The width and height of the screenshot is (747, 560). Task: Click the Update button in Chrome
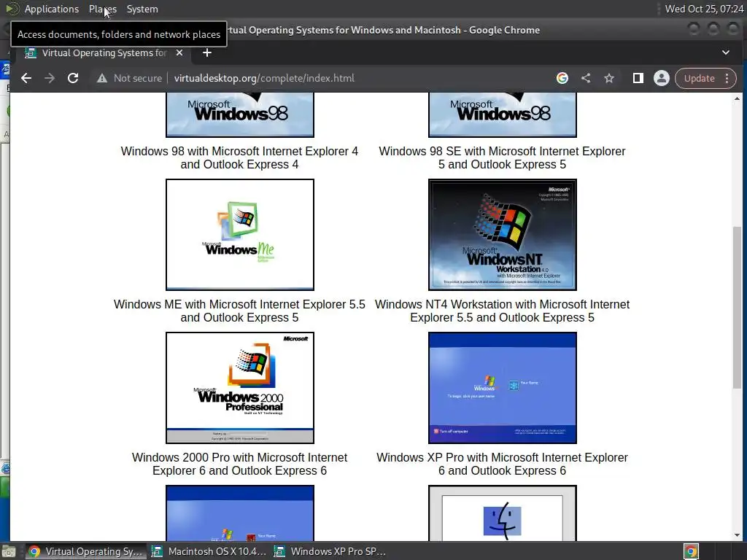pyautogui.click(x=699, y=78)
